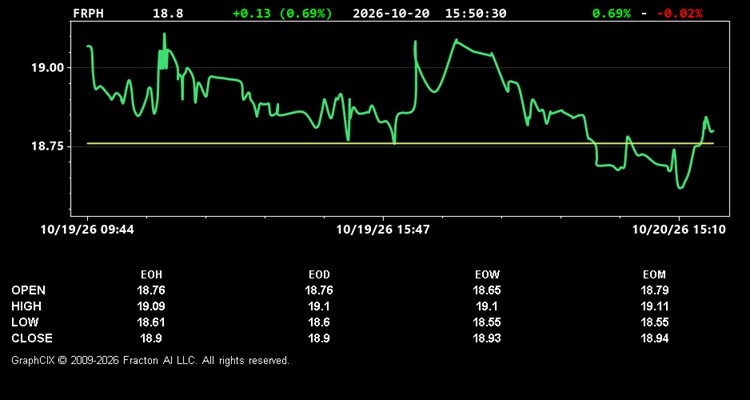Pick the EOW close value 18.93
Image resolution: width=750 pixels, height=400 pixels.
(x=487, y=338)
